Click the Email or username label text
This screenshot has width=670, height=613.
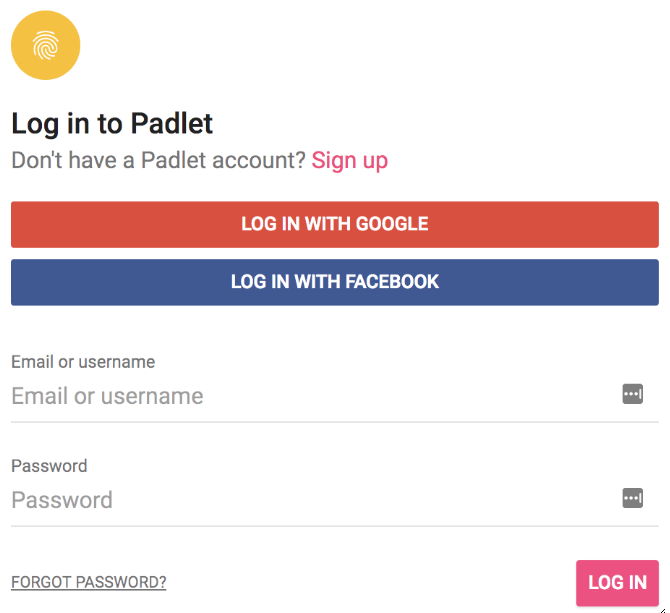coord(83,362)
